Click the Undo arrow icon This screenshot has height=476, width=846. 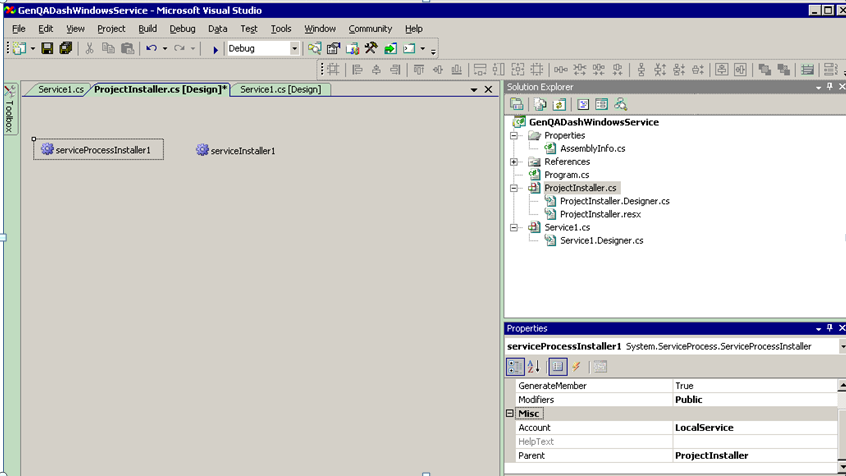[151, 49]
